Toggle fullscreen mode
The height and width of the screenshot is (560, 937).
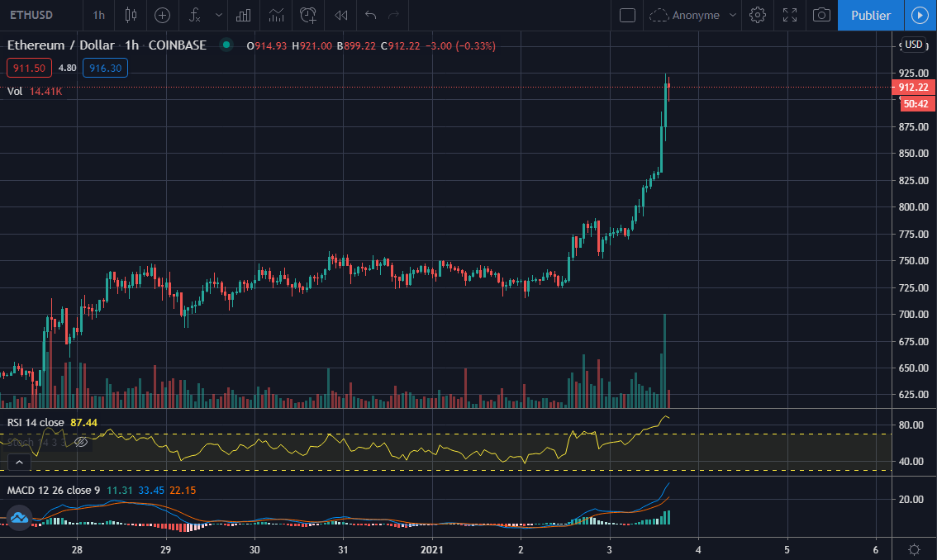(x=790, y=15)
